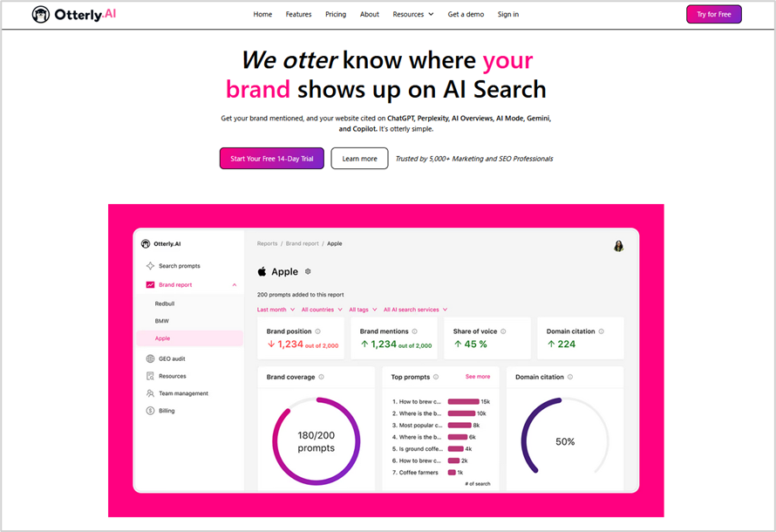The width and height of the screenshot is (776, 532).
Task: Open the Last month filter dropdown
Action: tap(276, 310)
